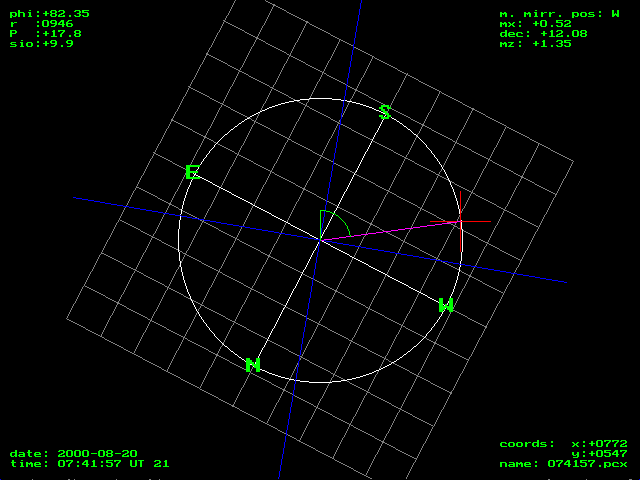
Task: Click the m. mirr. pos: W label
Action: (560, 14)
